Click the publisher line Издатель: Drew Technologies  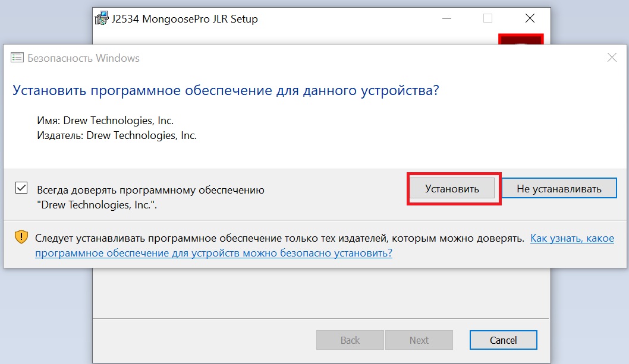click(x=117, y=135)
